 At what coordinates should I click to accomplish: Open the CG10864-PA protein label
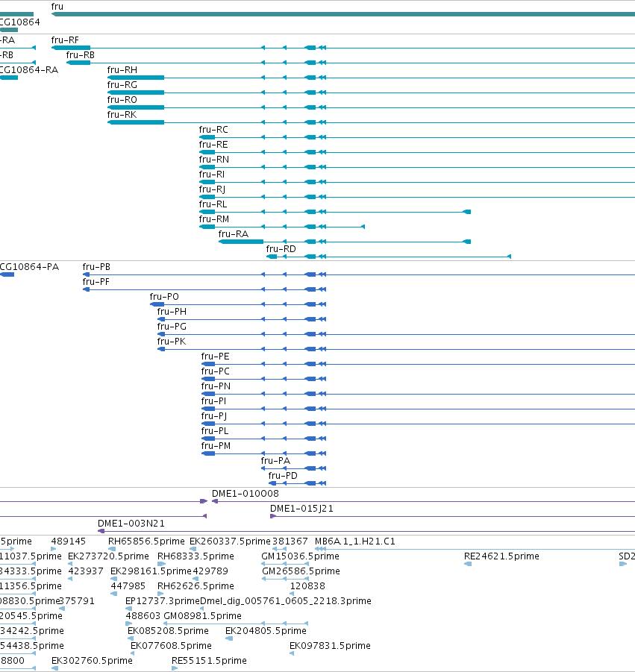[29, 266]
